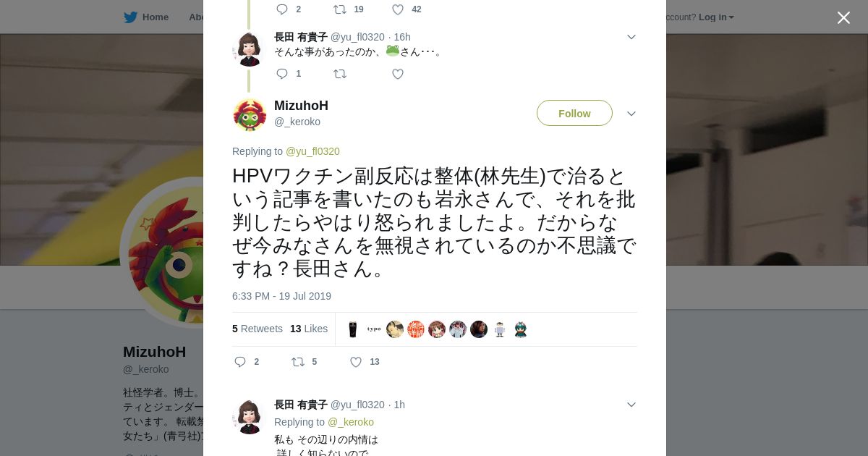Click the reply icon on MizuhoH's main tweet

(240, 362)
